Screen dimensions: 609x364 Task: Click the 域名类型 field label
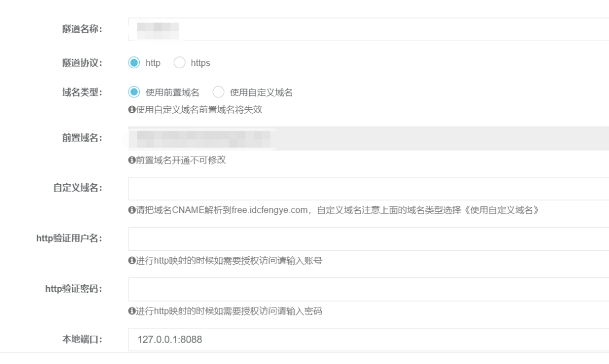pos(82,92)
